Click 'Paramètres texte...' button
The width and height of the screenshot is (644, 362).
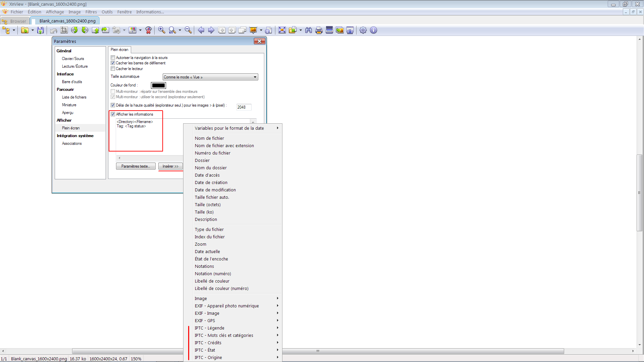(136, 166)
